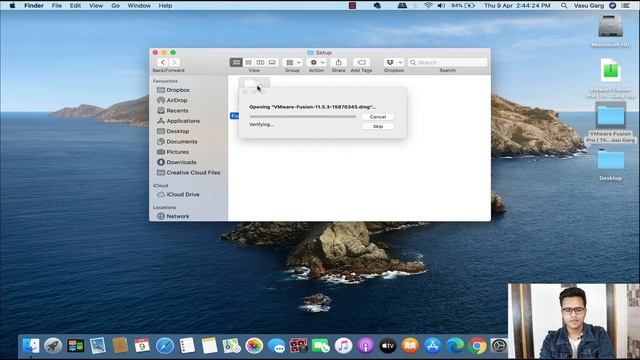Click the date and time display
This screenshot has width=640, height=360.
tap(517, 5)
